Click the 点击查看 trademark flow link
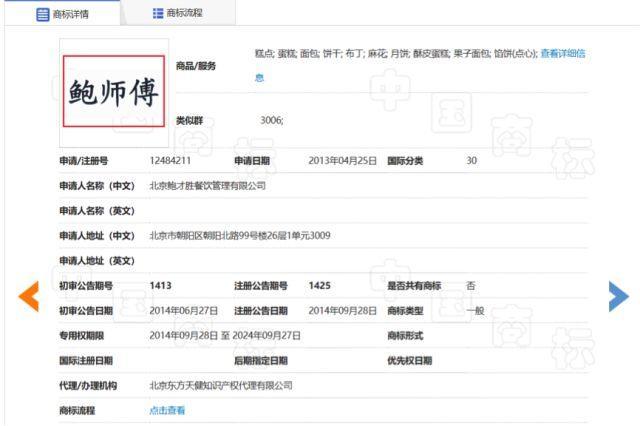This screenshot has width=640, height=426. pyautogui.click(x=167, y=410)
